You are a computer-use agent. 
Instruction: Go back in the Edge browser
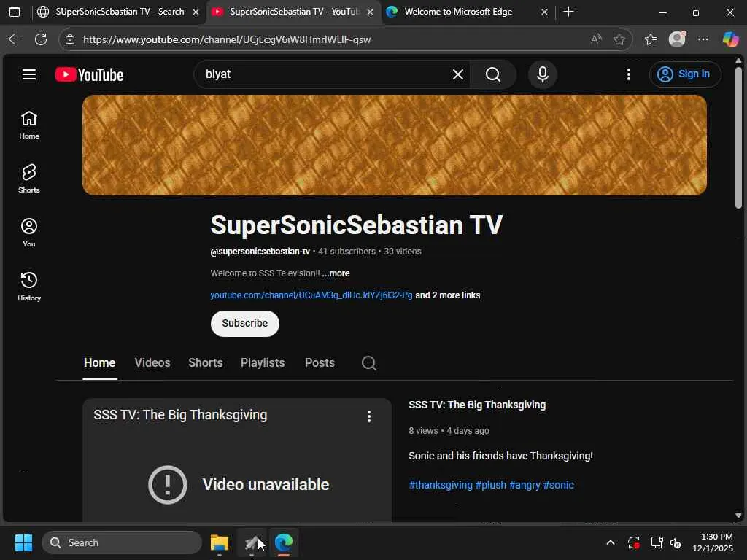[x=15, y=39]
